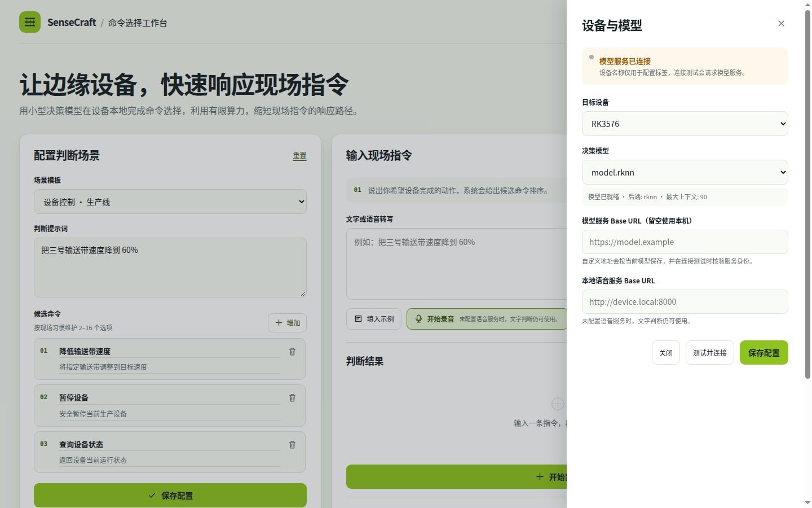
Task: Open the 目标设备 dropdown showing RK3576
Action: pos(685,124)
